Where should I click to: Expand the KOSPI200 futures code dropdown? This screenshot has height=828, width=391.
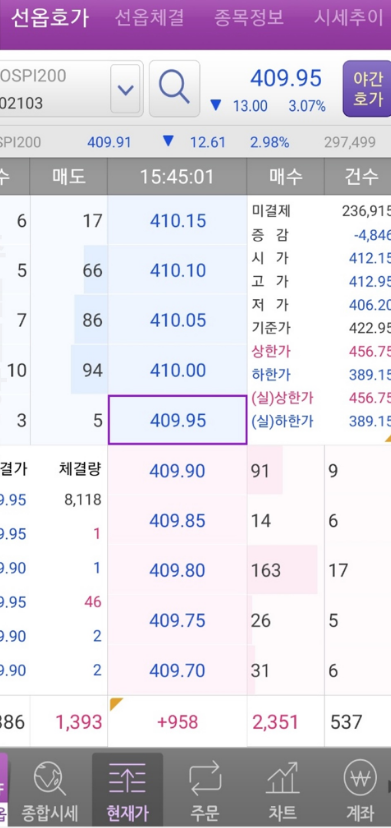(x=125, y=89)
